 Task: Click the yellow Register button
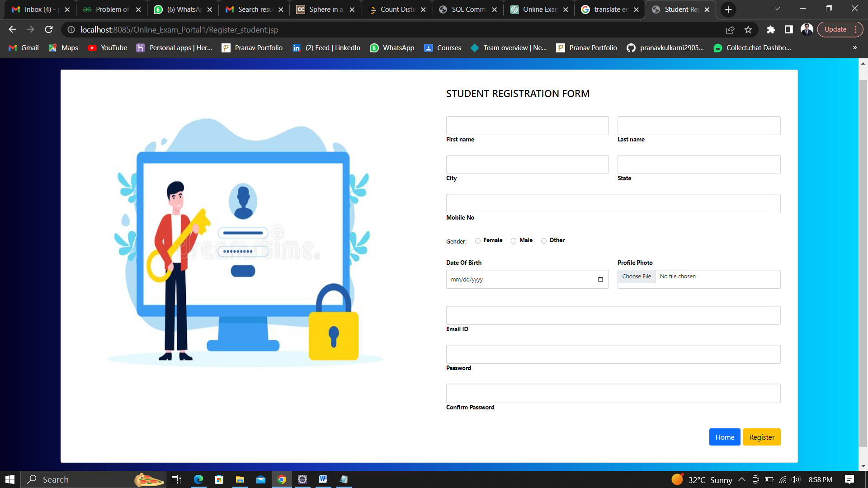(x=762, y=437)
